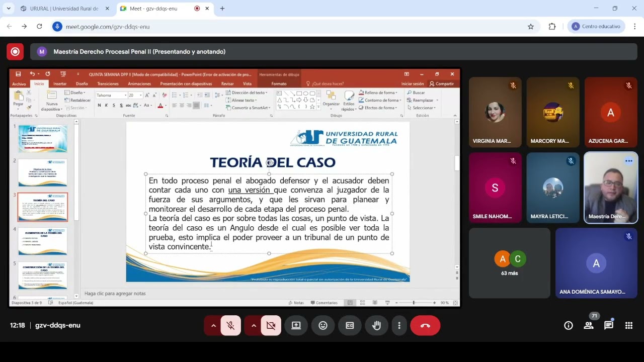Click the Present now screen share icon
The image size is (644, 362).
coord(296,326)
